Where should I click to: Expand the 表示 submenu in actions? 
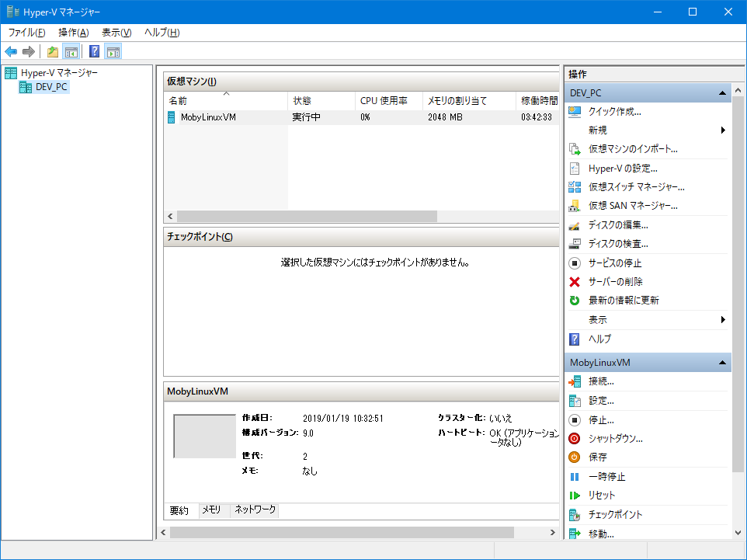tap(723, 320)
